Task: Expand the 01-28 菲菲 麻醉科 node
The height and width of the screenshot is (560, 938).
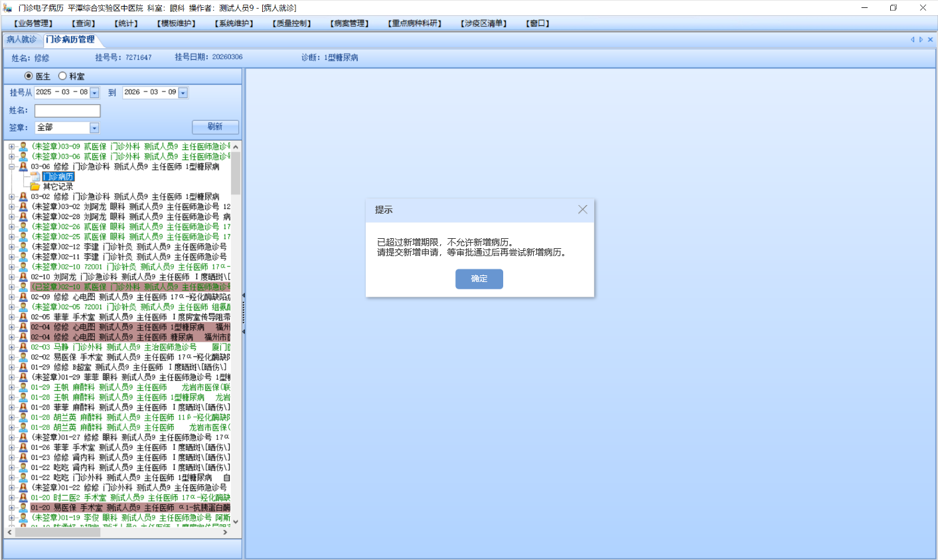Action: tap(11, 407)
